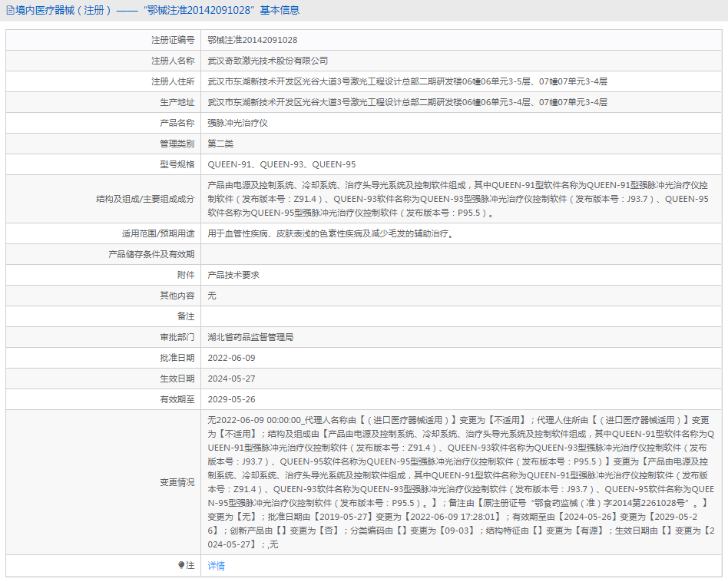Click the 注册人住所 address value
The image size is (728, 582).
[407, 81]
